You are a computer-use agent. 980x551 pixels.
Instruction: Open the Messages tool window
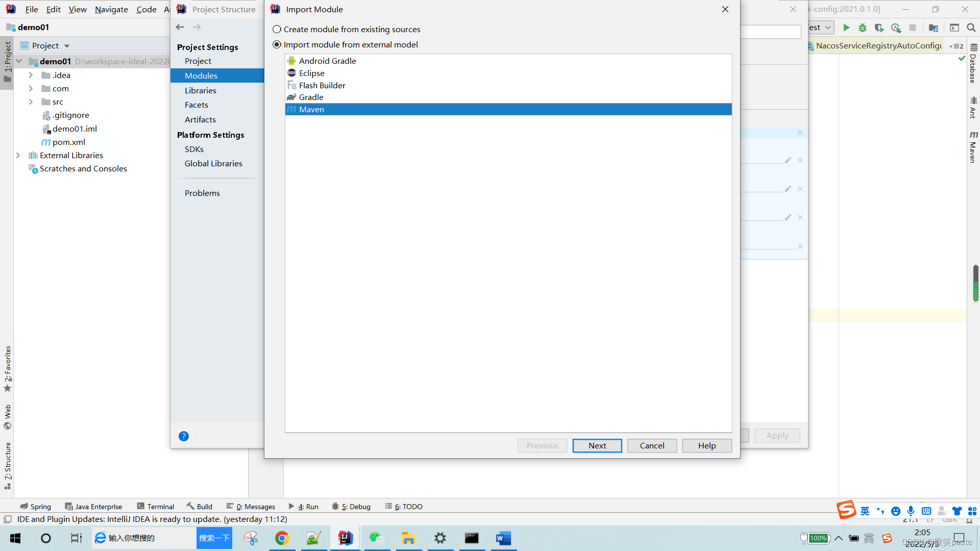click(251, 506)
